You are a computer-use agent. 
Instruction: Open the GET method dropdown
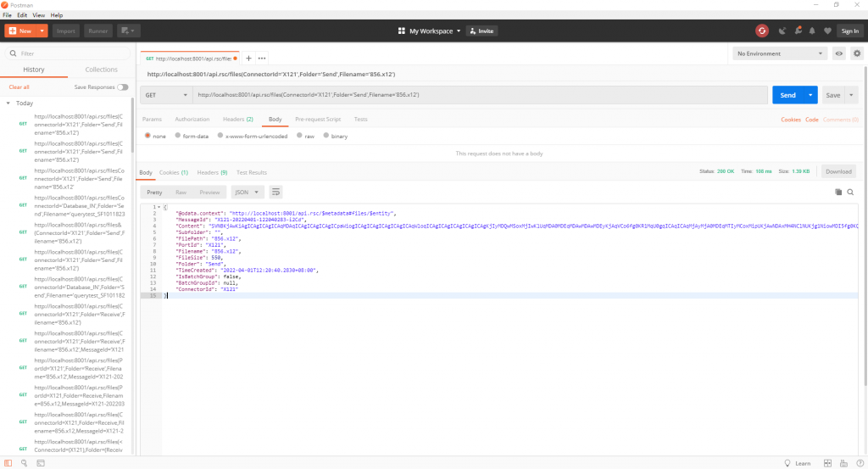click(x=166, y=95)
